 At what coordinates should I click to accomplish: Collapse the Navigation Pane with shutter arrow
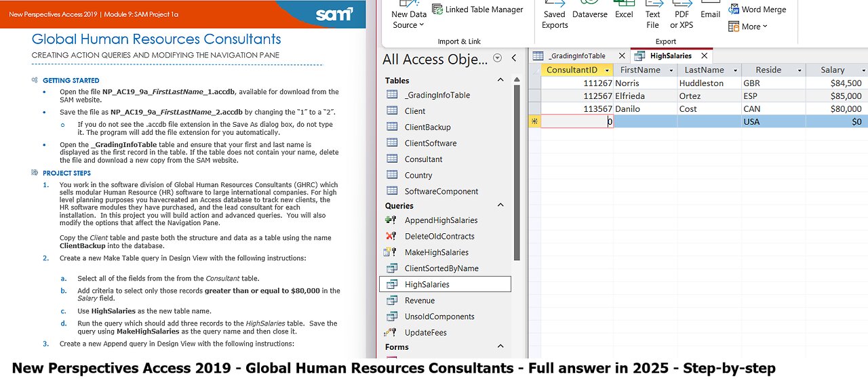[514, 58]
